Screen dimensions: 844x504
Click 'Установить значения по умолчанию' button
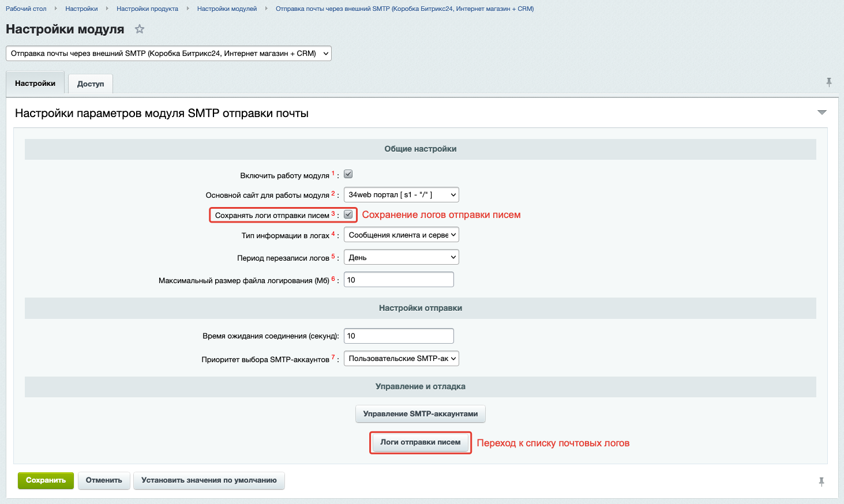click(x=209, y=480)
